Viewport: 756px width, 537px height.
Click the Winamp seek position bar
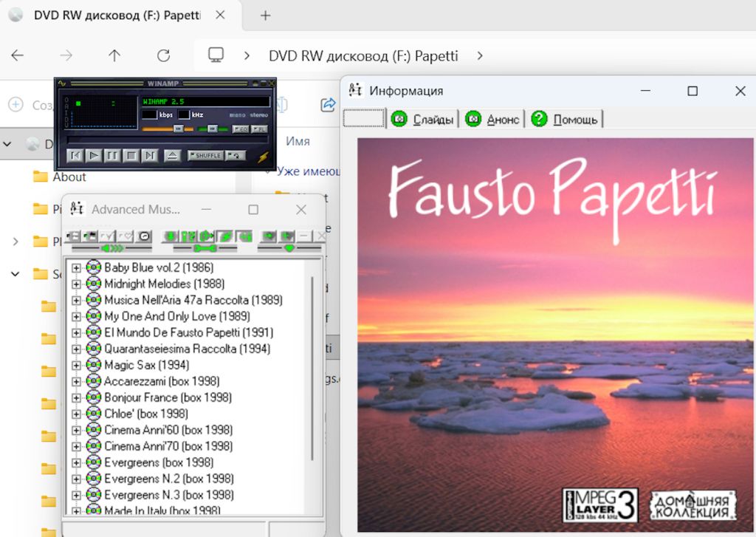tap(168, 140)
